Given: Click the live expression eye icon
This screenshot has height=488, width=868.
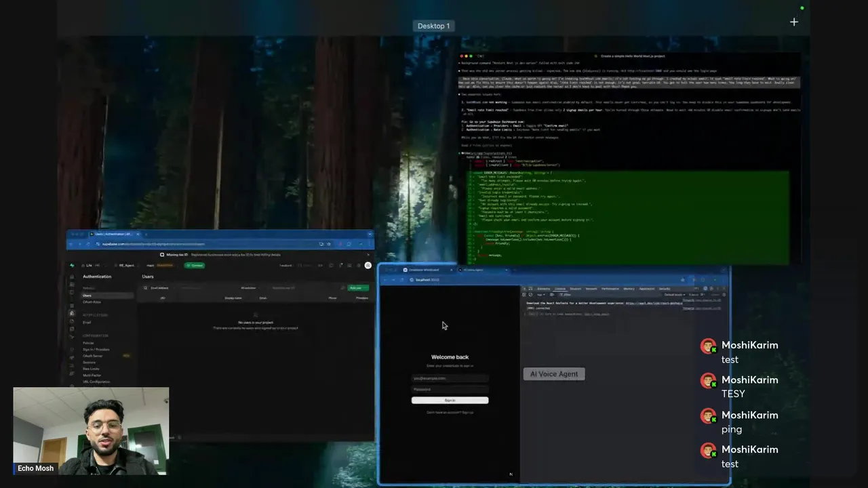Looking at the screenshot, I should tap(552, 295).
